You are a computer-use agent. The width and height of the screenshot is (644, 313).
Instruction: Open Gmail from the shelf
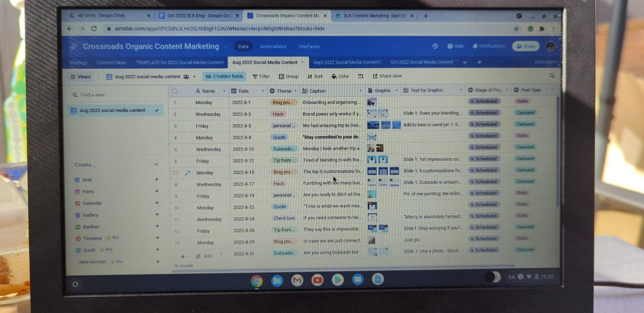297,280
